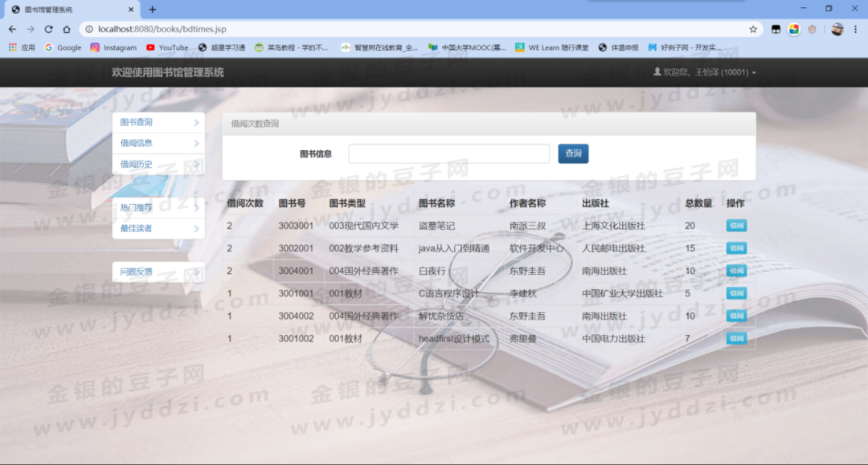Reload the page with the refresh icon
The height and width of the screenshot is (465, 868).
tap(49, 29)
